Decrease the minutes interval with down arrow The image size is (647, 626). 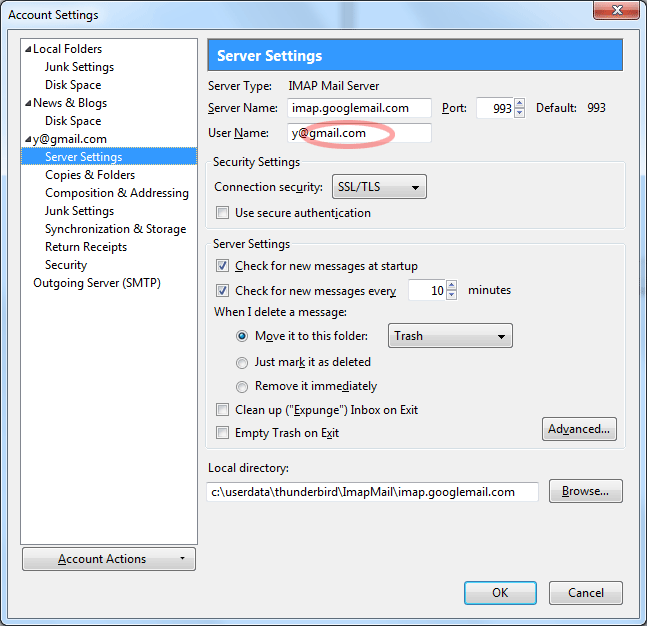point(452,295)
